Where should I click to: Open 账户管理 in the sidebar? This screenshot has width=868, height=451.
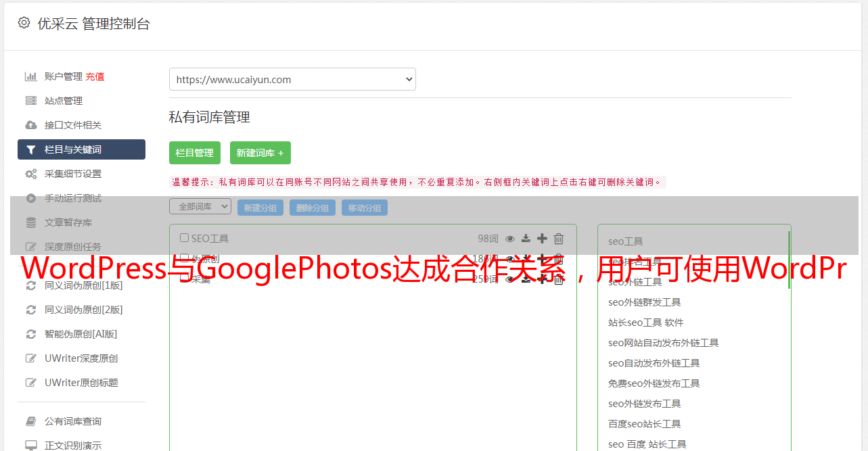[64, 76]
